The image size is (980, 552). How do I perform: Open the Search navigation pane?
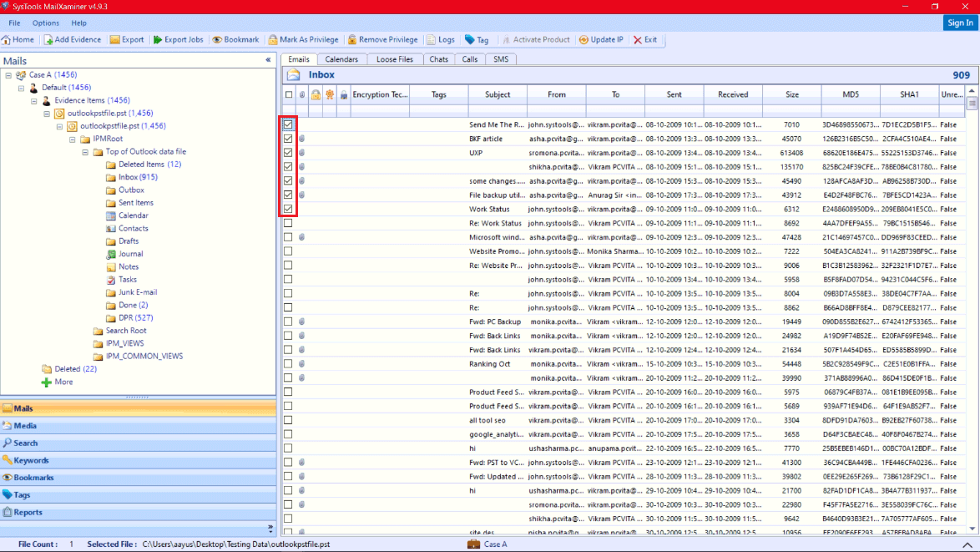138,443
